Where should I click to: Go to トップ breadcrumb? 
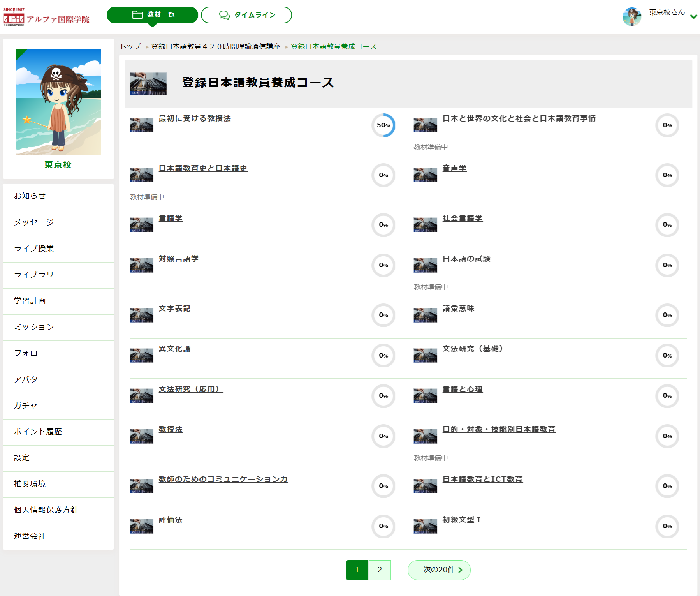pos(130,46)
